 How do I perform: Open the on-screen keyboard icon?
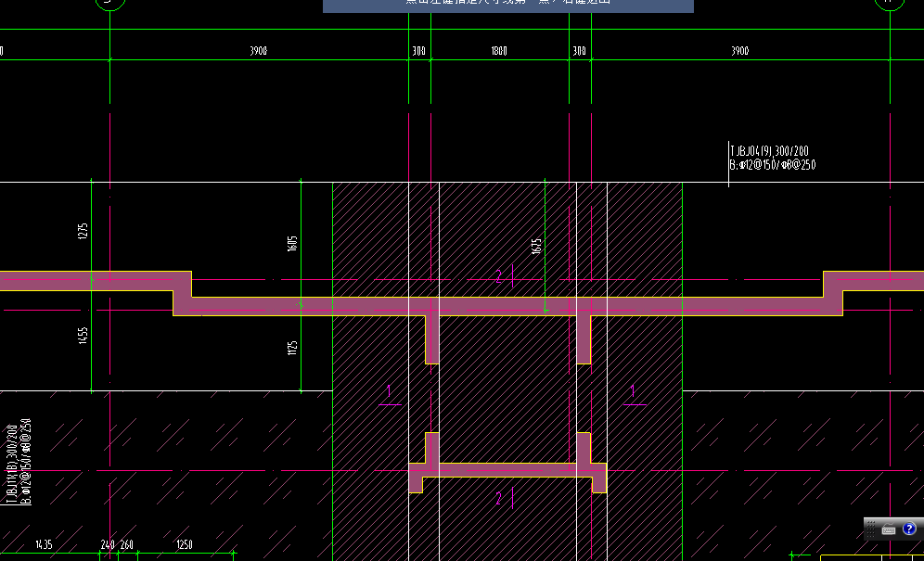(889, 529)
